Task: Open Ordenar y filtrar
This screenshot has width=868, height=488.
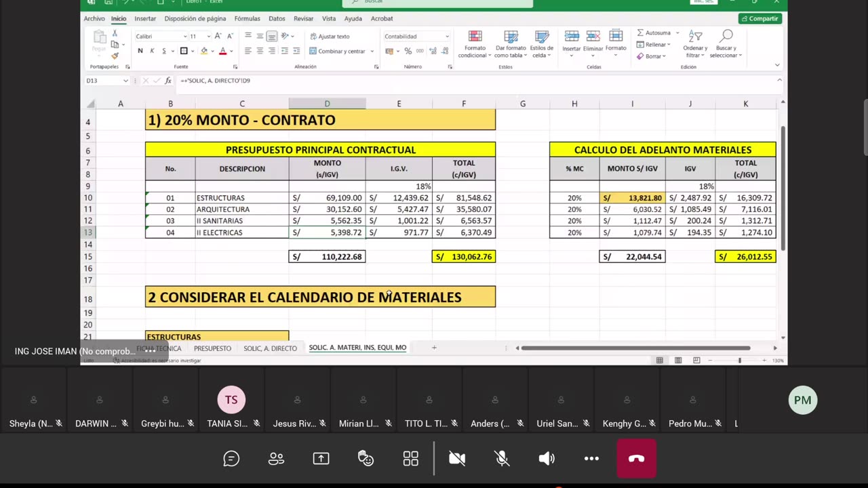Action: click(695, 44)
